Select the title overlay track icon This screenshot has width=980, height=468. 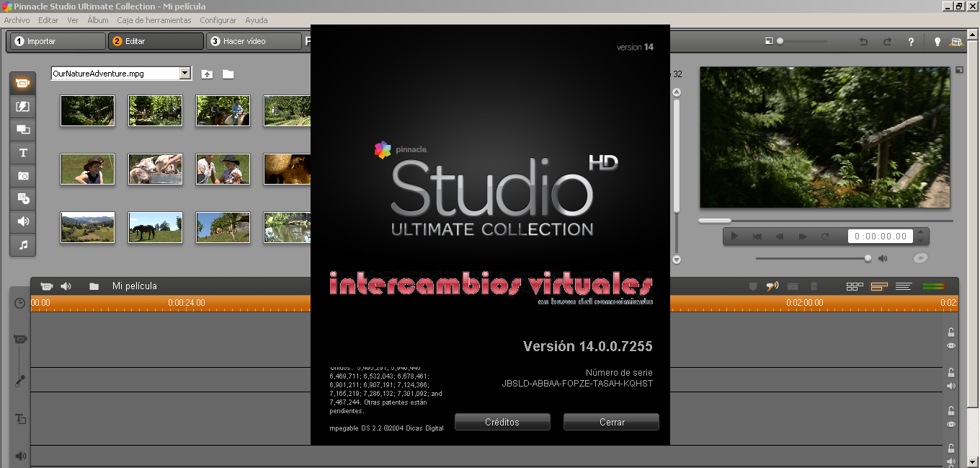click(20, 418)
